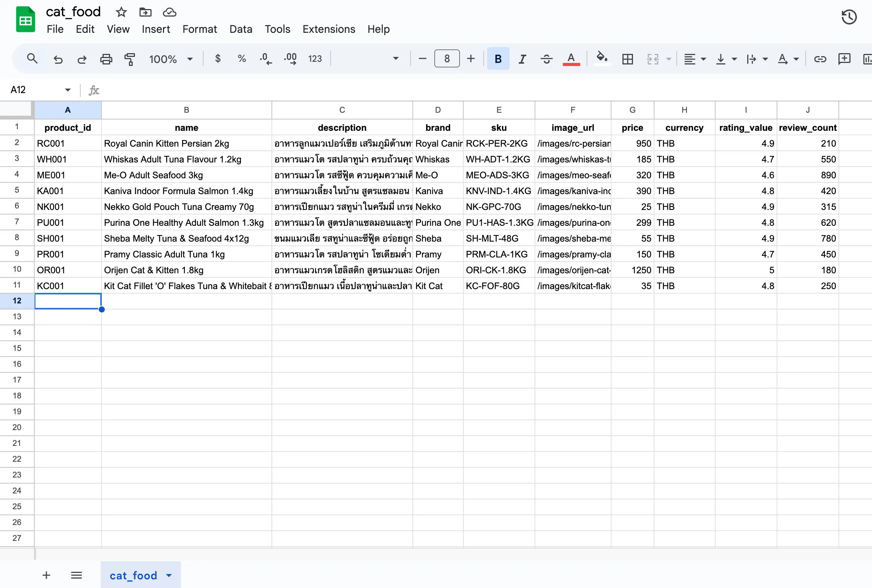Insert a chart
Viewport: 872px width, 588px height.
pyautogui.click(x=867, y=59)
